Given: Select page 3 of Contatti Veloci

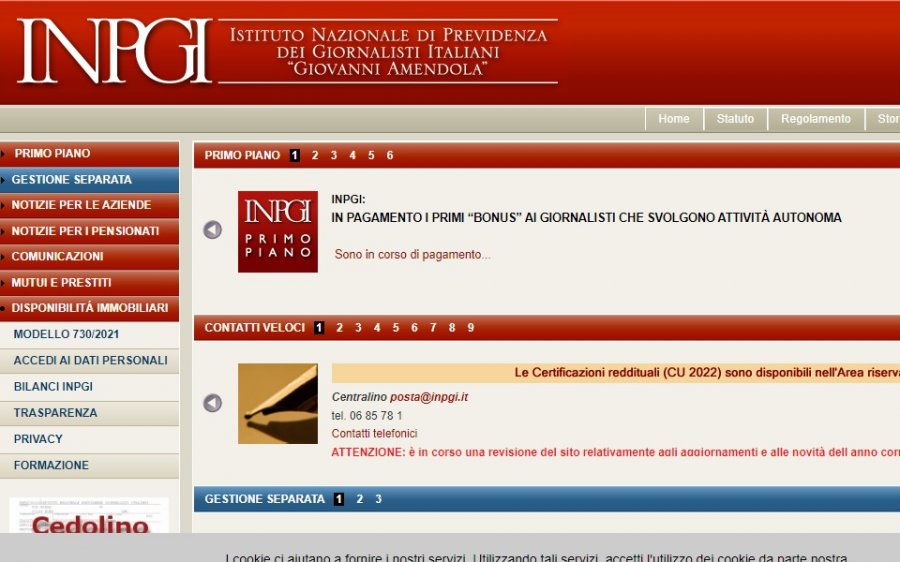Looking at the screenshot, I should (358, 328).
